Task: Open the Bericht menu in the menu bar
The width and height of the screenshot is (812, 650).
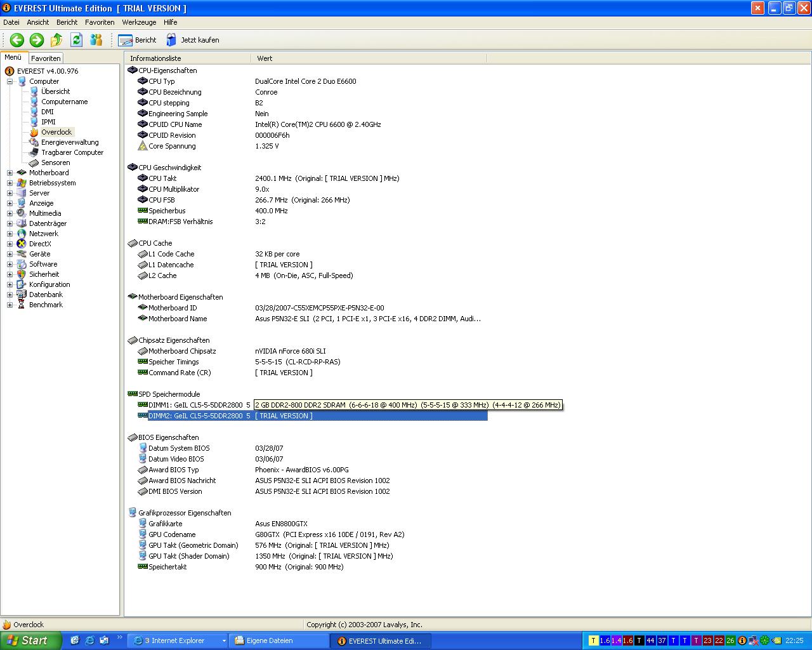Action: pos(67,22)
